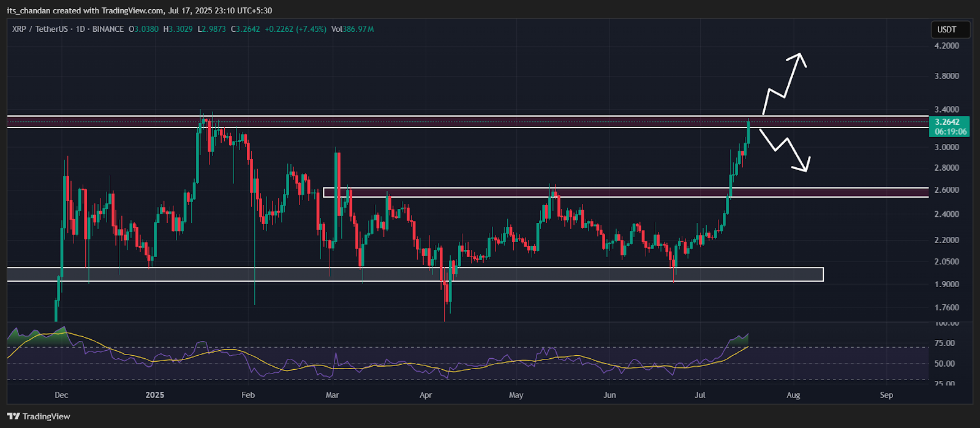Select the low value L2.9873
The height and width of the screenshot is (428, 980).
211,29
